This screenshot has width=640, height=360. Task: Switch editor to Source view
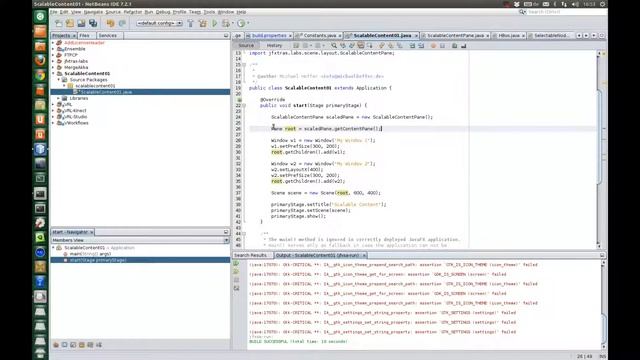(x=246, y=45)
